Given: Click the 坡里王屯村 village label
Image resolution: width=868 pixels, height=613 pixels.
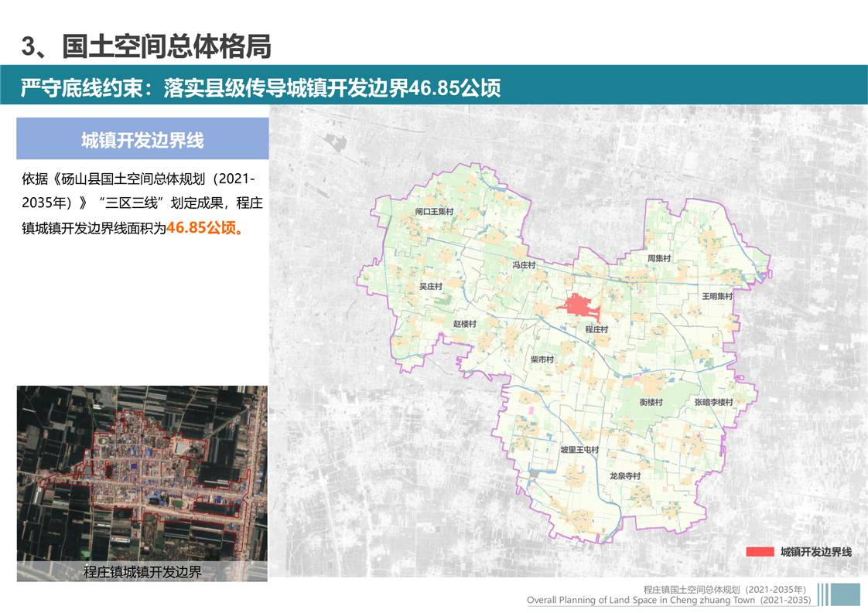Looking at the screenshot, I should tap(579, 450).
